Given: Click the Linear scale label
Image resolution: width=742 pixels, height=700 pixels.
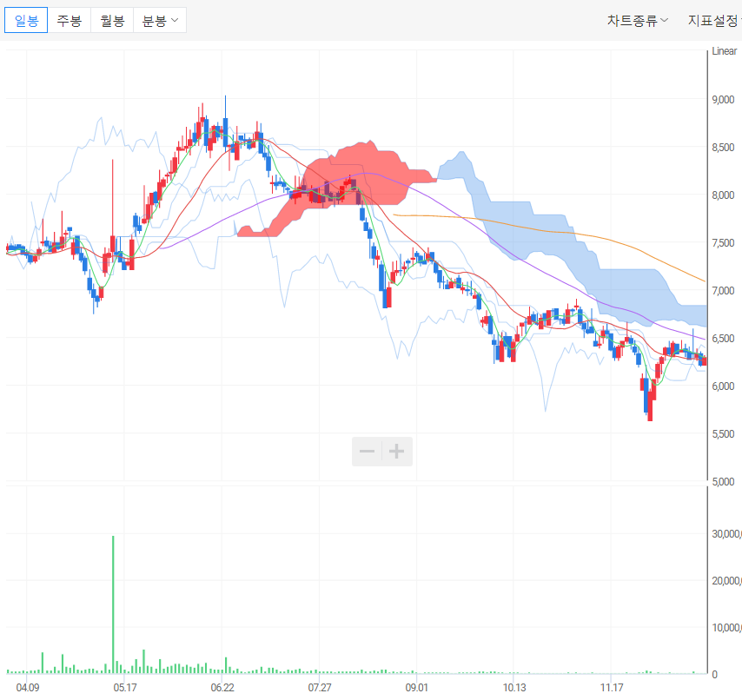Looking at the screenshot, I should tap(724, 51).
